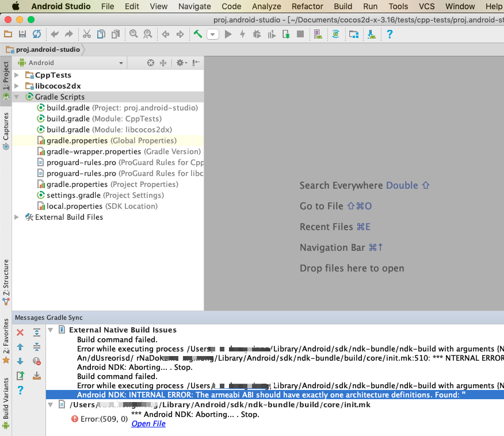Open the VCS menu

426,6
